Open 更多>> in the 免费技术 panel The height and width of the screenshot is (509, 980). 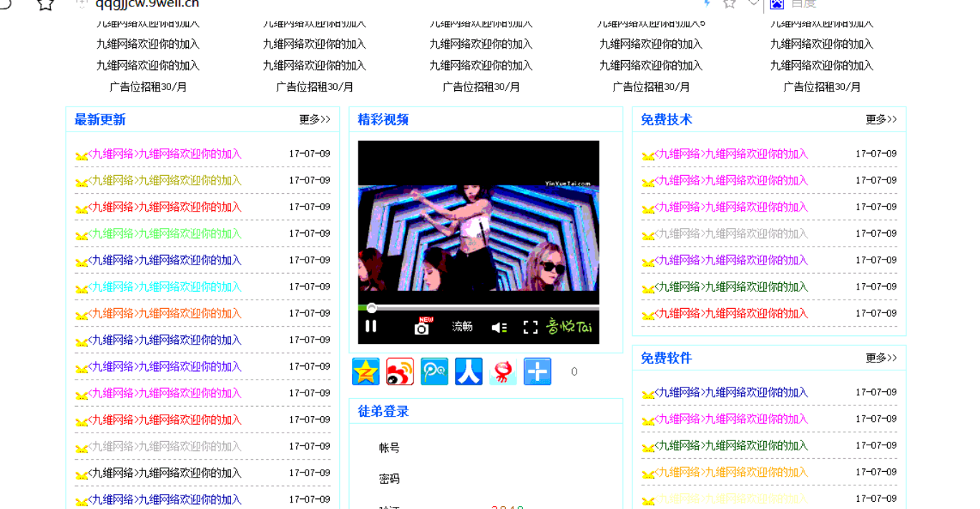point(881,119)
